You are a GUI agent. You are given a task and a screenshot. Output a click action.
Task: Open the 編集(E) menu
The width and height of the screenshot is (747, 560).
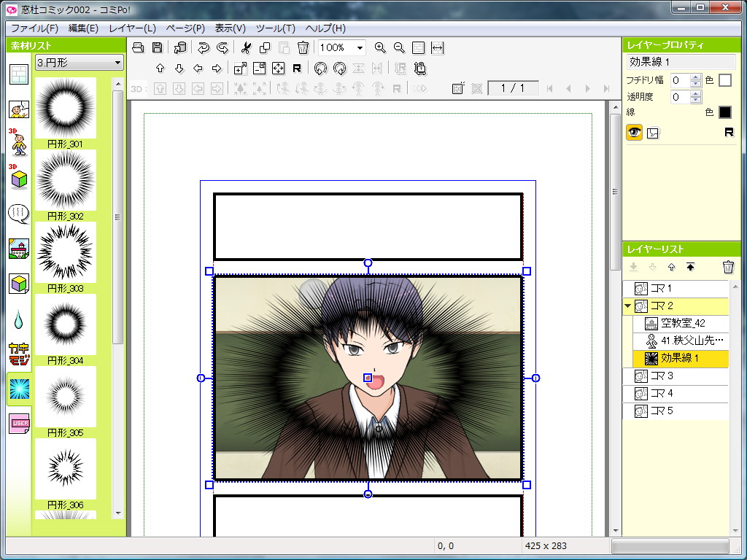click(83, 28)
